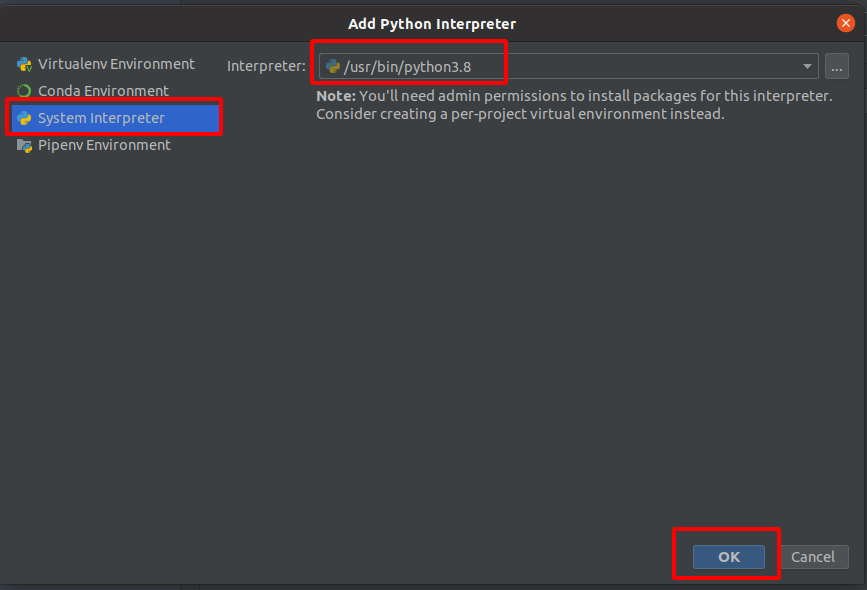Select Virtualenv Environment in the sidebar
This screenshot has width=867, height=590.
tap(116, 64)
